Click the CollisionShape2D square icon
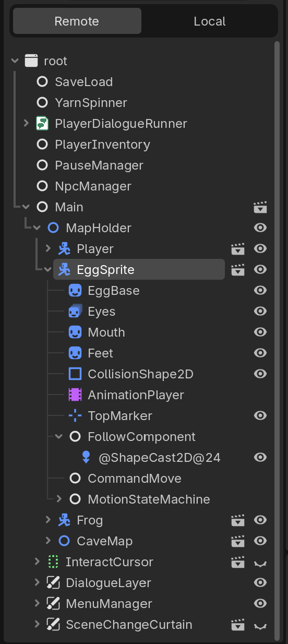 click(x=75, y=374)
